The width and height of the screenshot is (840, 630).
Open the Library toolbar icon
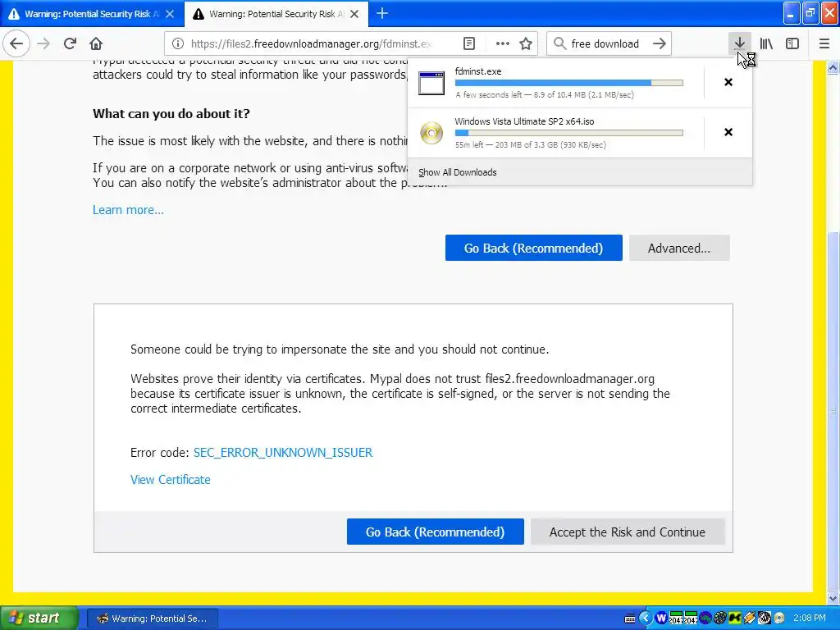point(766,43)
